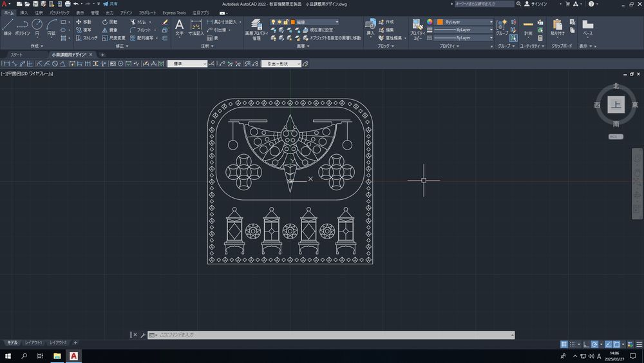Select the 円 (Circle) tool
The width and height of the screenshot is (644, 363).
[x=37, y=26]
